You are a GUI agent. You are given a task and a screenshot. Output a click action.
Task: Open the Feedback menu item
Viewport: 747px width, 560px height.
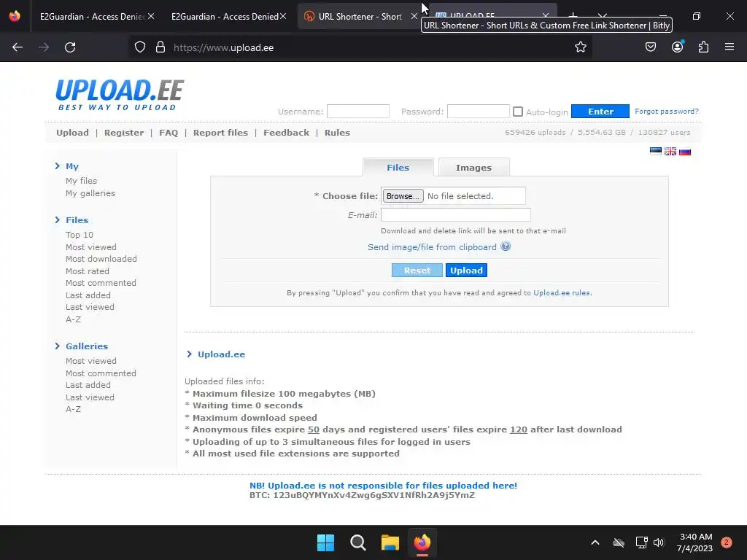pyautogui.click(x=286, y=133)
